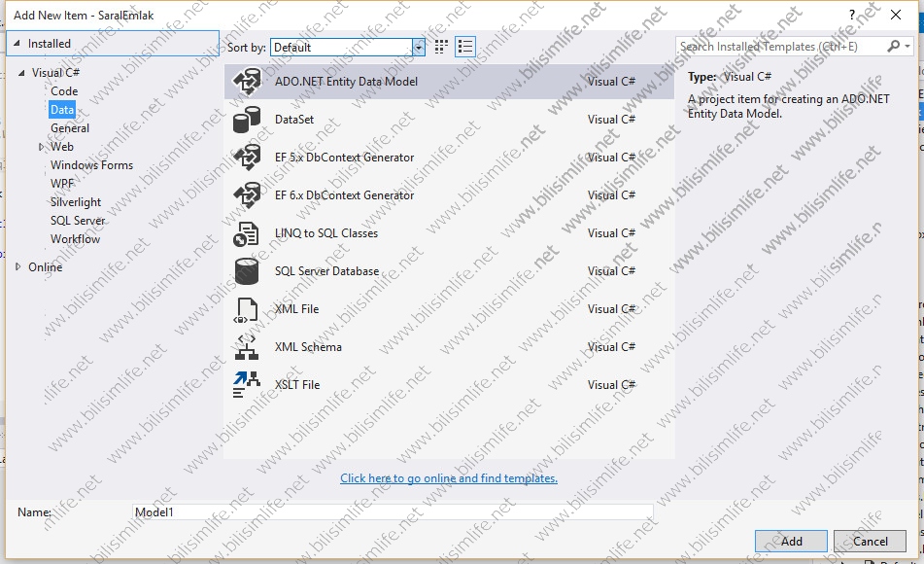Viewport: 924px width, 564px height.
Task: Click the DataSet template name text
Action: point(294,120)
